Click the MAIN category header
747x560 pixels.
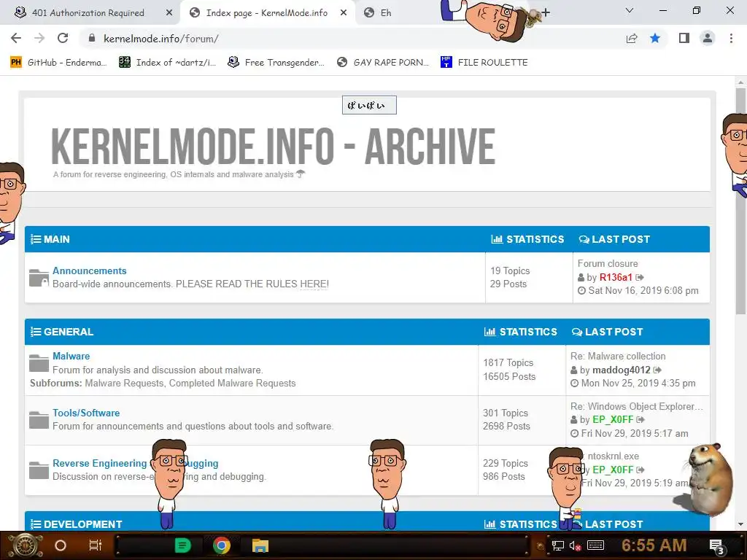click(56, 239)
